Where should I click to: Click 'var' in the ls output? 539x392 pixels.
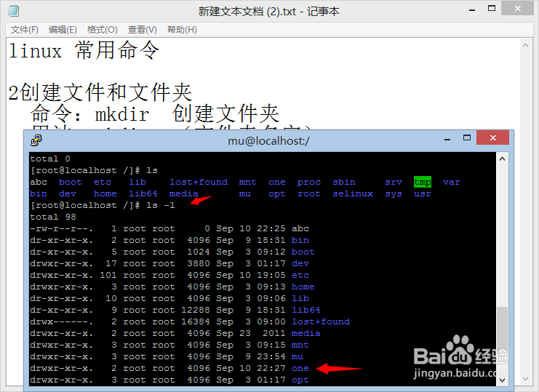pyautogui.click(x=451, y=182)
